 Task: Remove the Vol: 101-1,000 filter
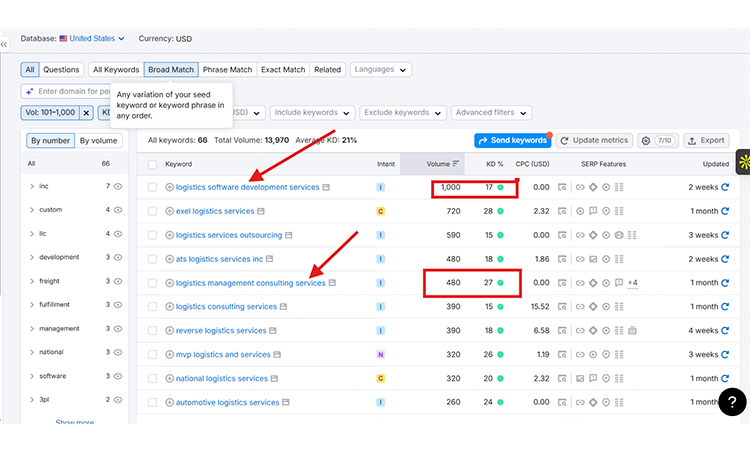pos(86,113)
